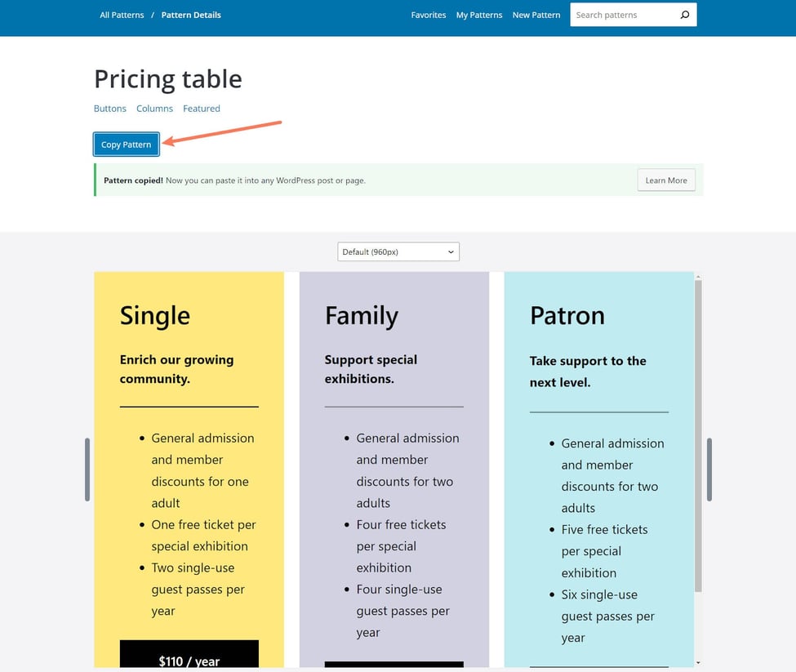Open the viewport size dropdown
The width and height of the screenshot is (796, 672).
398,251
